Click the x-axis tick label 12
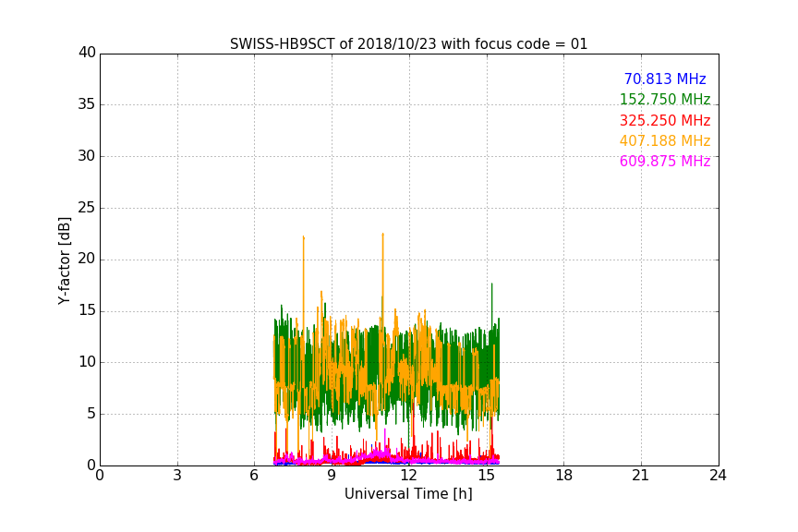Screen dimensions: 798x532 (x=408, y=476)
